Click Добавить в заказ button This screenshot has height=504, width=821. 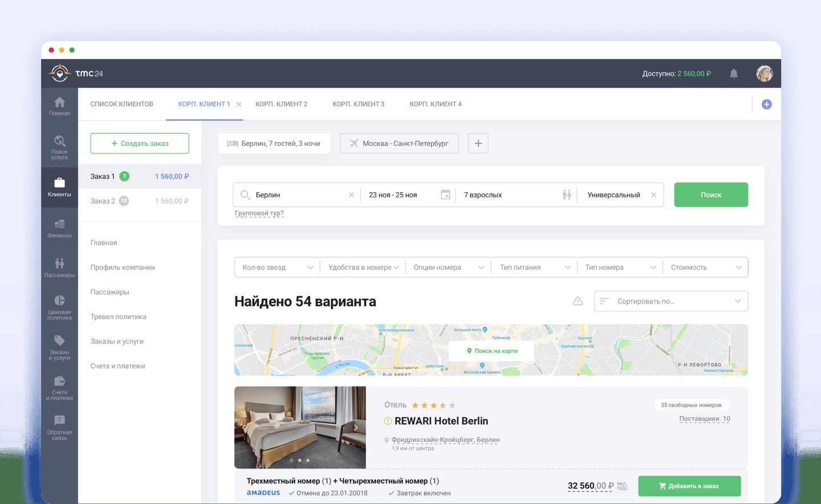coord(689,486)
